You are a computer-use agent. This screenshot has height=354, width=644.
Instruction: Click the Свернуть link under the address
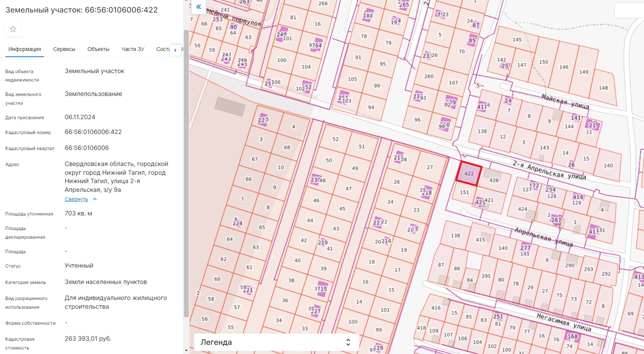(76, 199)
